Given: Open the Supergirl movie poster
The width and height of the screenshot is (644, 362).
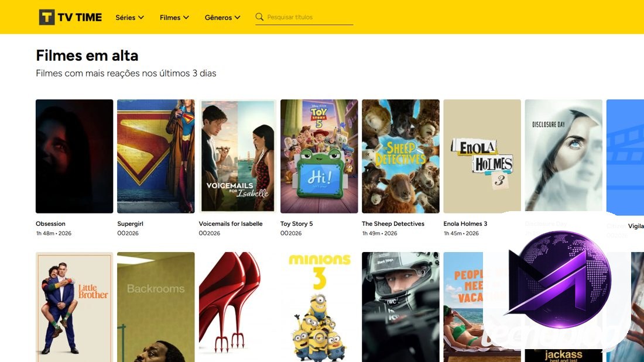Looking at the screenshot, I should click(156, 156).
